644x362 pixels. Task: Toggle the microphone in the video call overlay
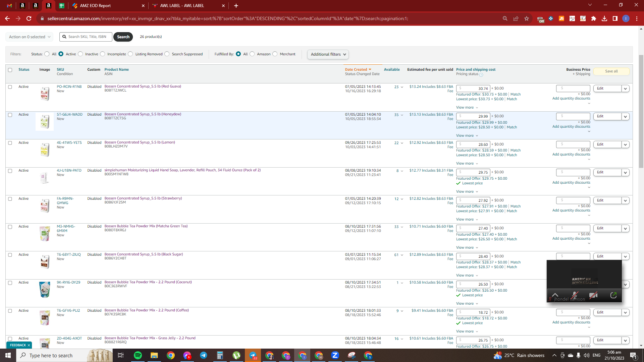pos(575,295)
